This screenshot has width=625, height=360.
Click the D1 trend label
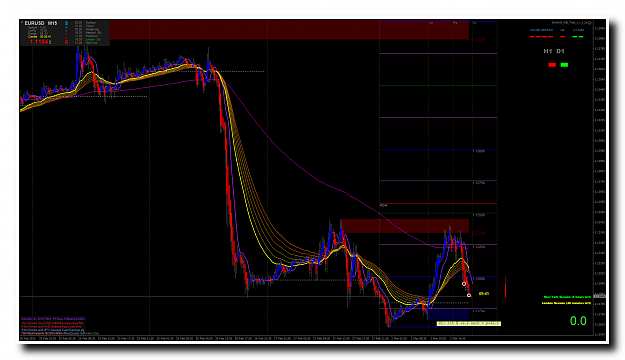coord(560,51)
